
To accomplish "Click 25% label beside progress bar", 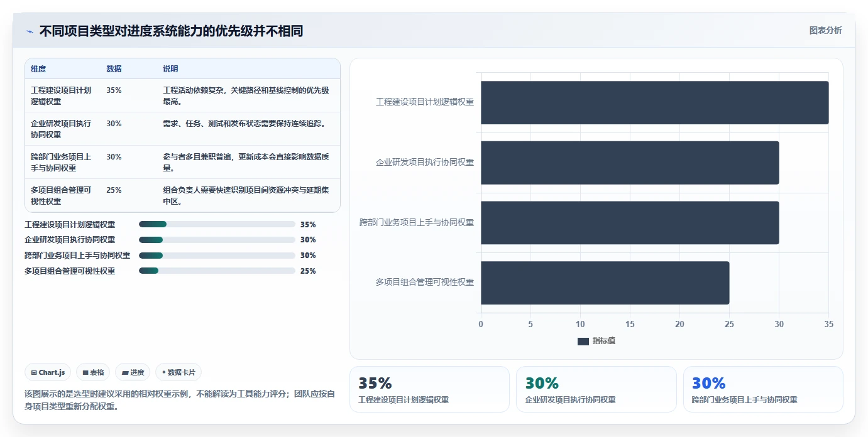I will tap(308, 271).
